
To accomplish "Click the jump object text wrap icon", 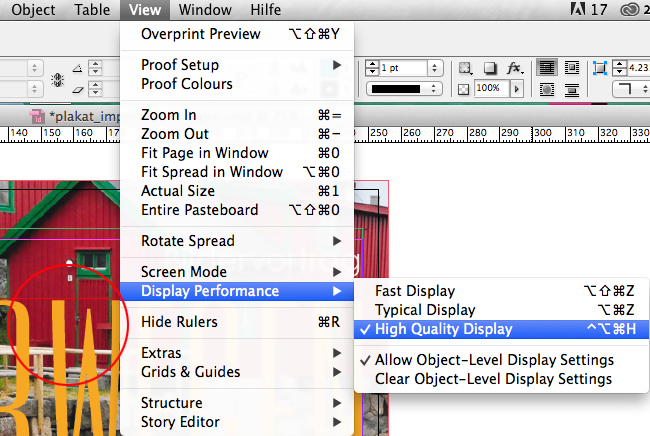I will point(569,89).
